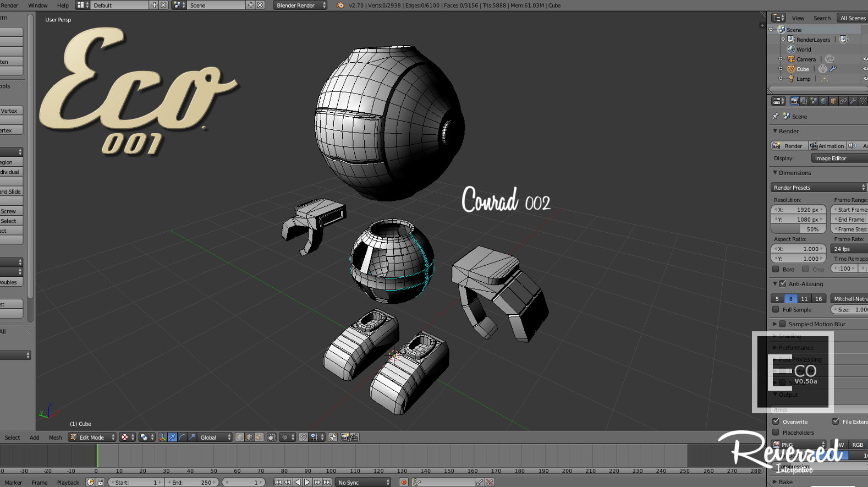Switch to vertex select mode
Viewport: 868px width, 487px height.
point(240,437)
